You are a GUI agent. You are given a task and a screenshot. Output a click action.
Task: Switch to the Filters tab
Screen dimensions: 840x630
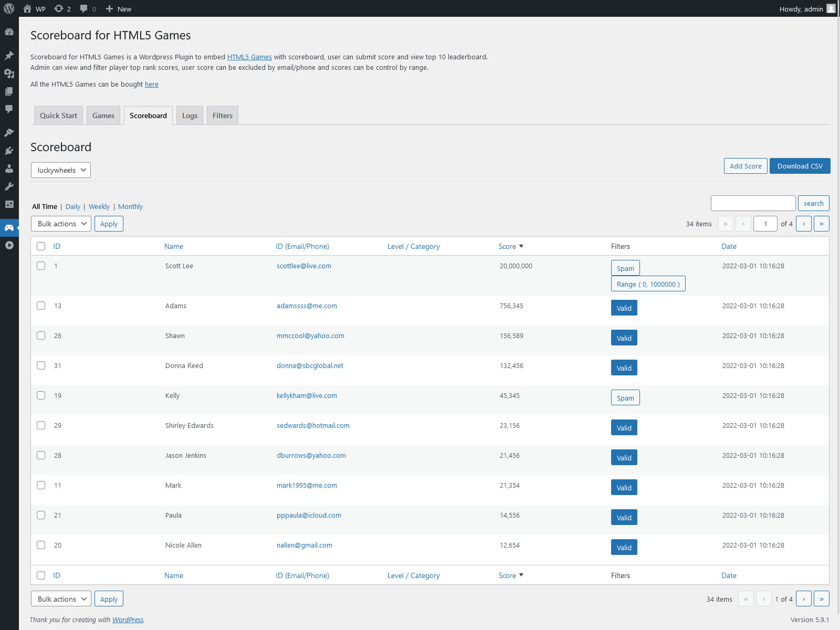223,115
